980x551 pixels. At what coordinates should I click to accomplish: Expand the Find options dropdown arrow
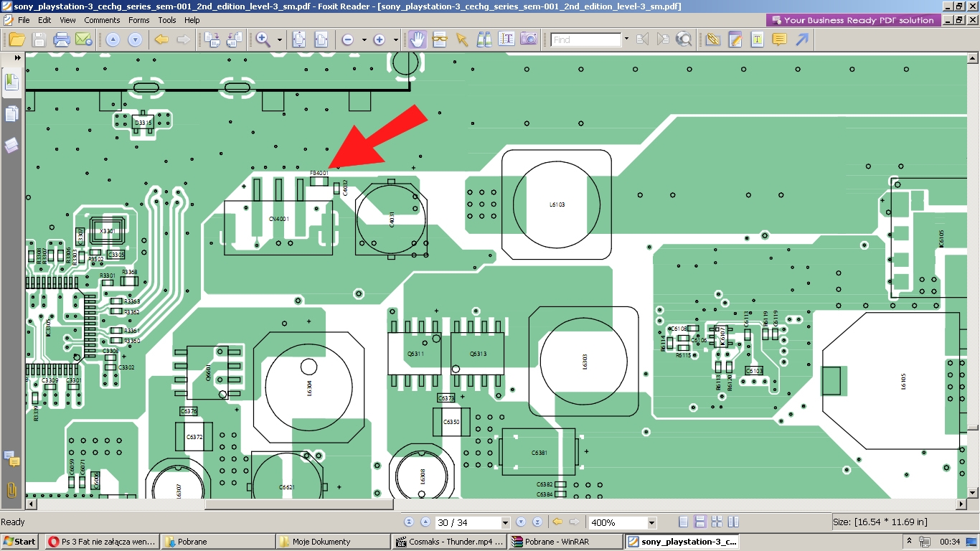626,39
